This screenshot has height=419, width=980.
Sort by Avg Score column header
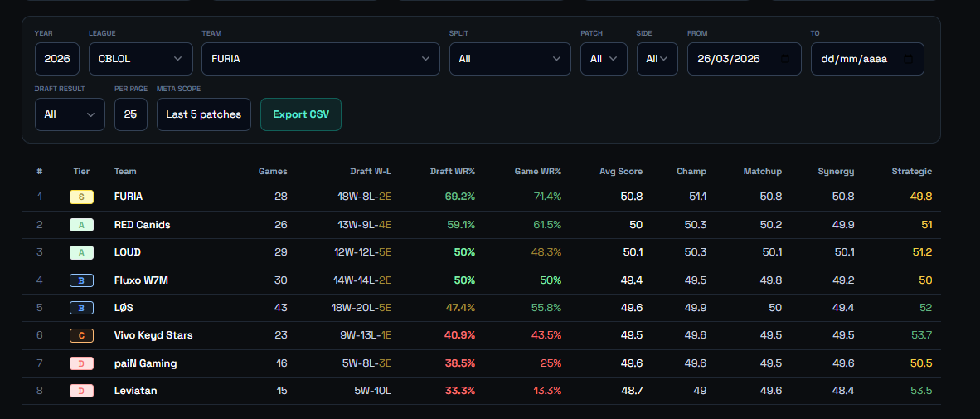point(621,172)
